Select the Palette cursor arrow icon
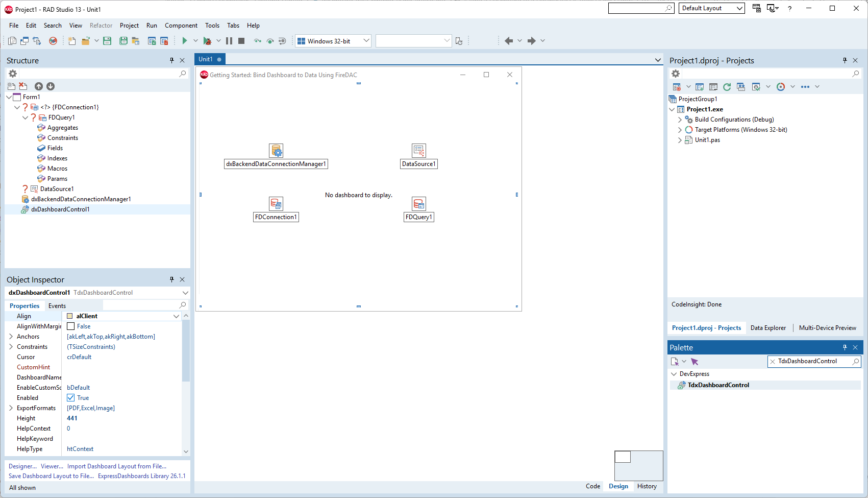The width and height of the screenshot is (868, 498). pos(695,361)
